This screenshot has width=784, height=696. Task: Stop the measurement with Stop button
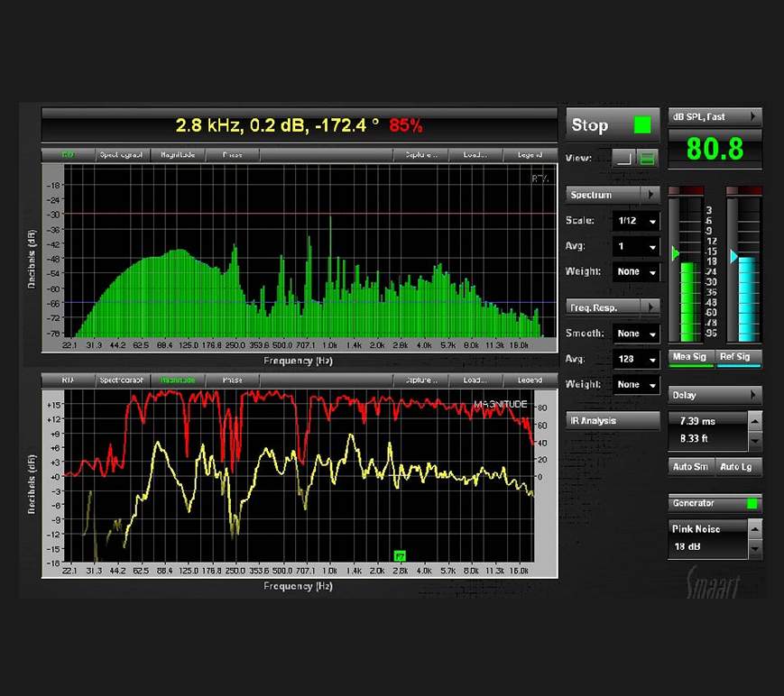click(x=613, y=125)
